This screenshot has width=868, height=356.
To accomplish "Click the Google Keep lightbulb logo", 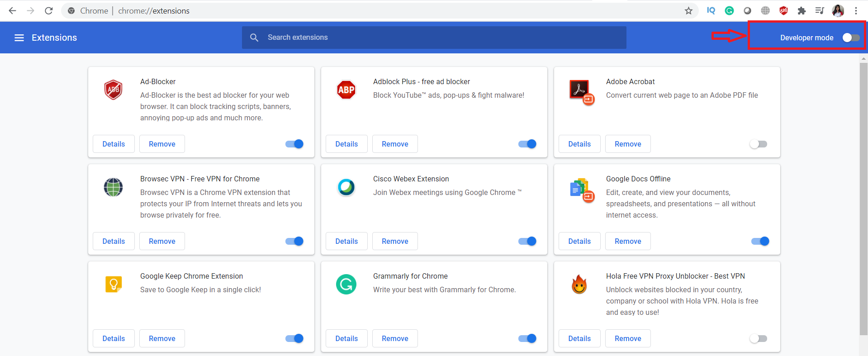I will pos(113,284).
